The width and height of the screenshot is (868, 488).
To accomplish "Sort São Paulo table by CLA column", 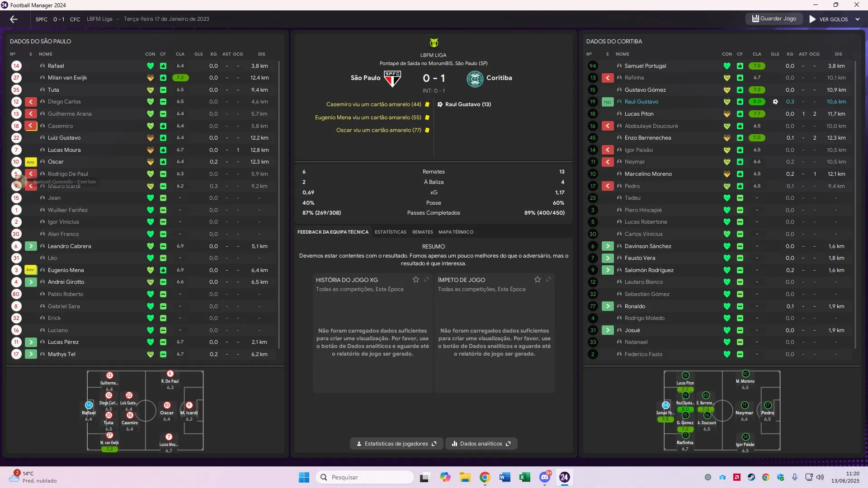I will coord(180,54).
